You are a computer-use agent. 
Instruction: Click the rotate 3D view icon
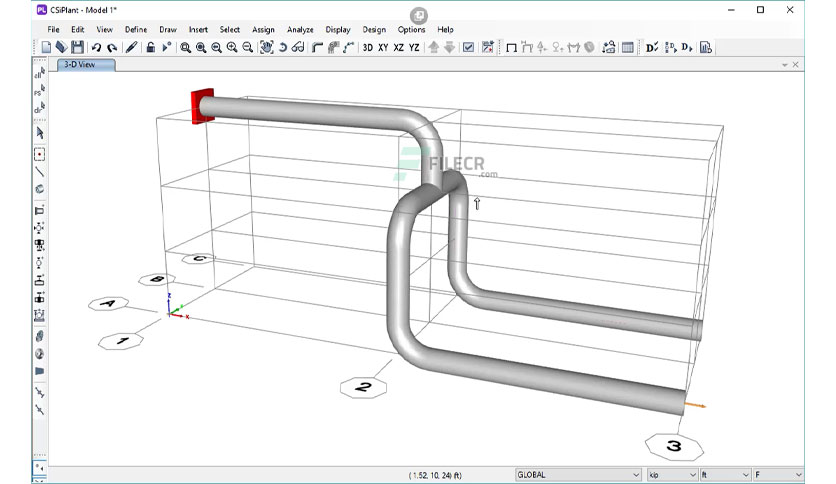[x=283, y=47]
